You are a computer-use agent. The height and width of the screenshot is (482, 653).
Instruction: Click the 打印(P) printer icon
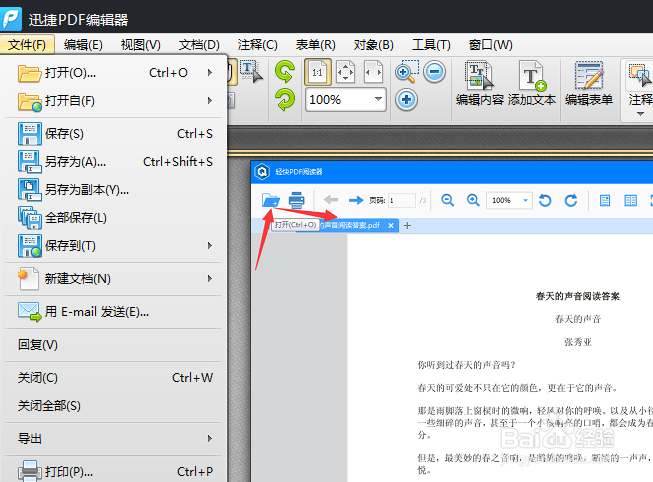[30, 471]
